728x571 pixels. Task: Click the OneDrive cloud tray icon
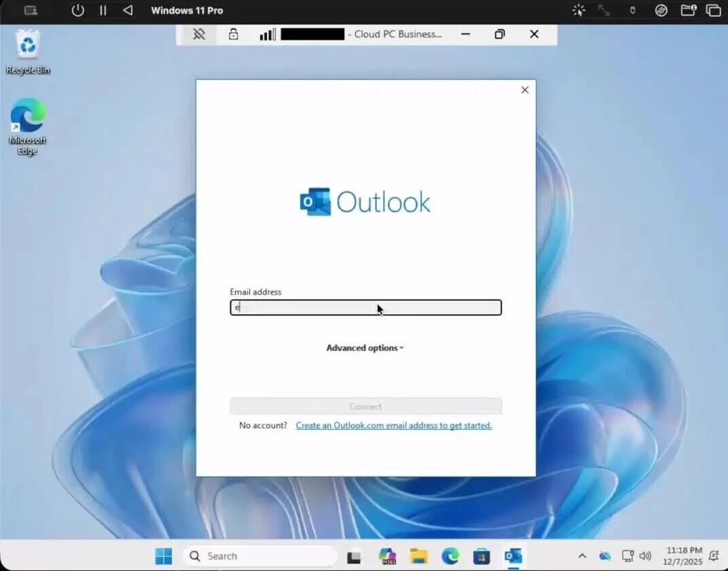tap(604, 555)
